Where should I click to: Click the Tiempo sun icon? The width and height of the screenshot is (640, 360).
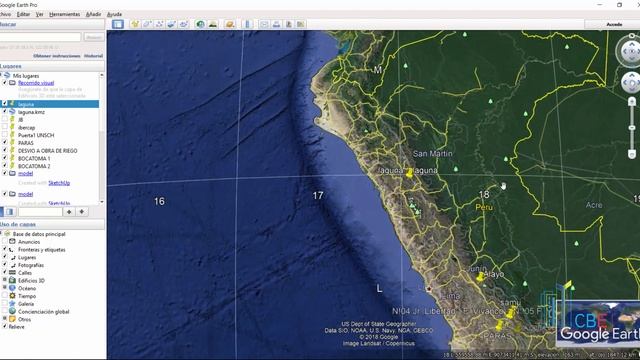13,296
